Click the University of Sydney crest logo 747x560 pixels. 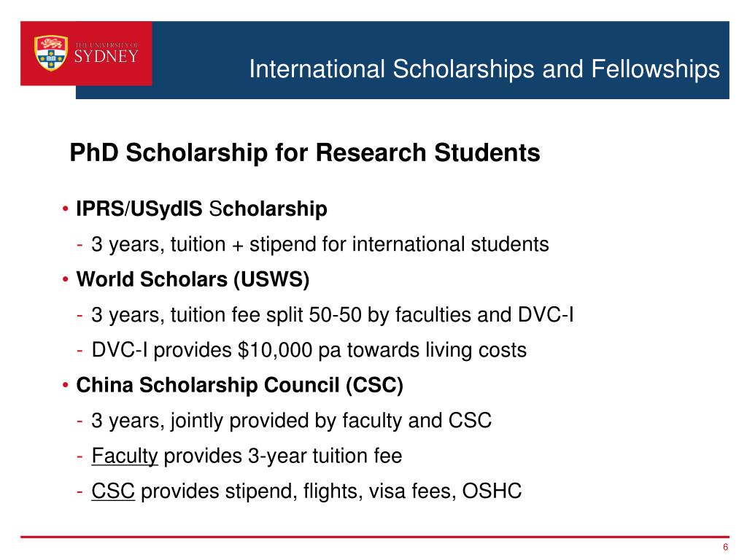(51, 52)
